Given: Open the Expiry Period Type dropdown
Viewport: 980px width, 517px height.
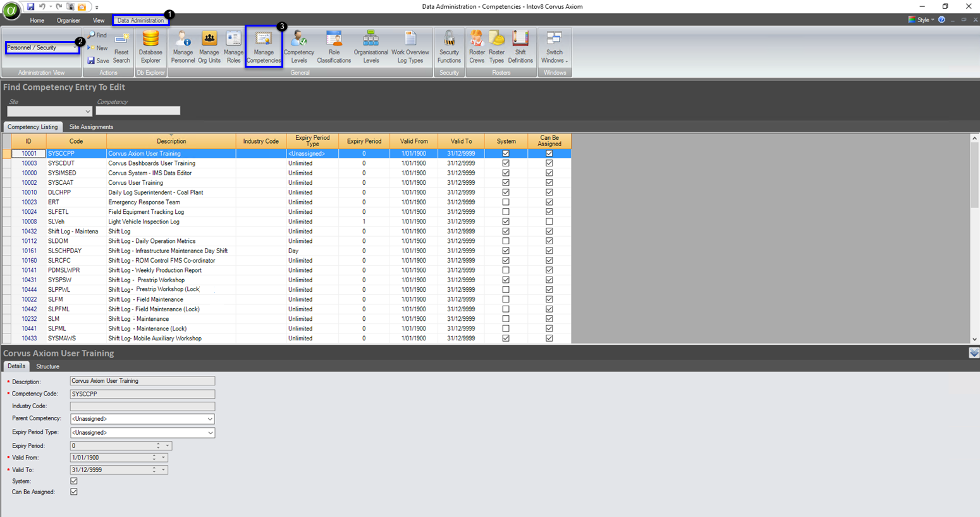Looking at the screenshot, I should point(210,433).
